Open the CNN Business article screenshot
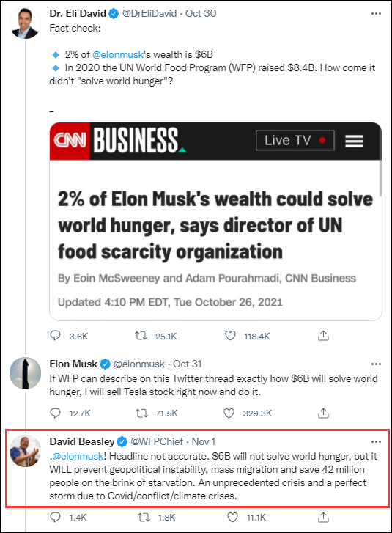392x533 pixels. pos(215,221)
